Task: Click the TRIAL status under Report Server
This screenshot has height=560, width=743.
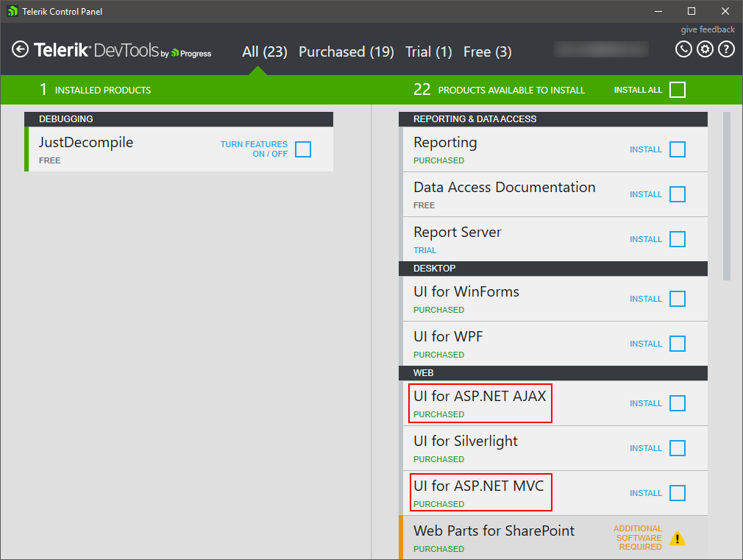Action: pyautogui.click(x=424, y=250)
